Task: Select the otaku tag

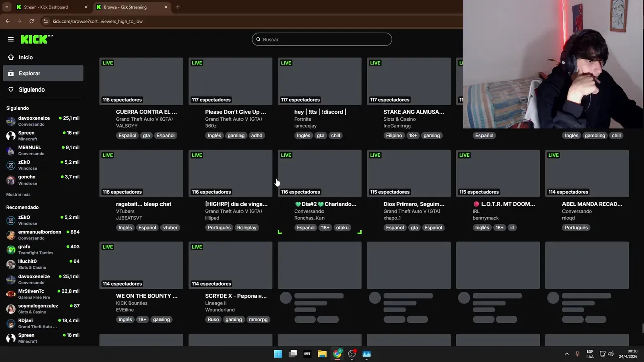Action: point(342,227)
